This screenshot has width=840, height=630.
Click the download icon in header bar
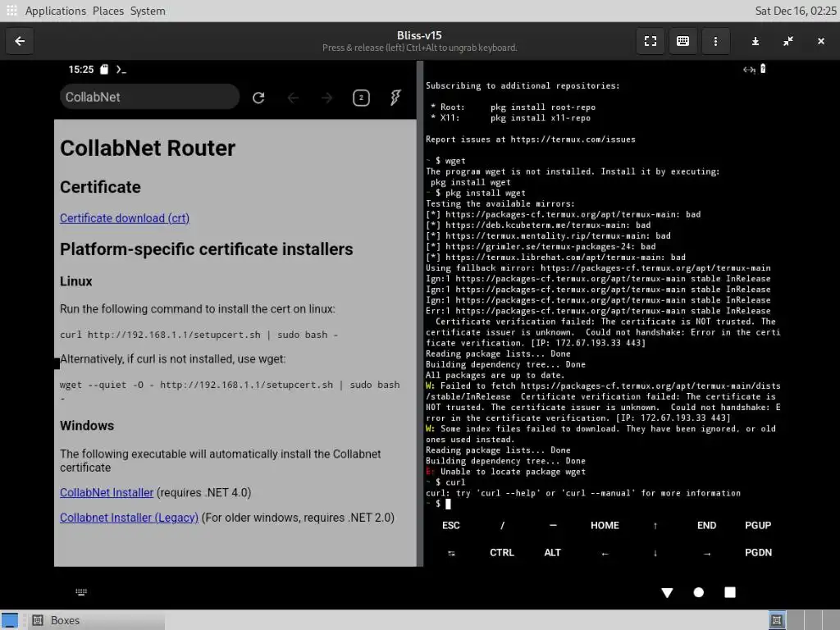pos(756,41)
